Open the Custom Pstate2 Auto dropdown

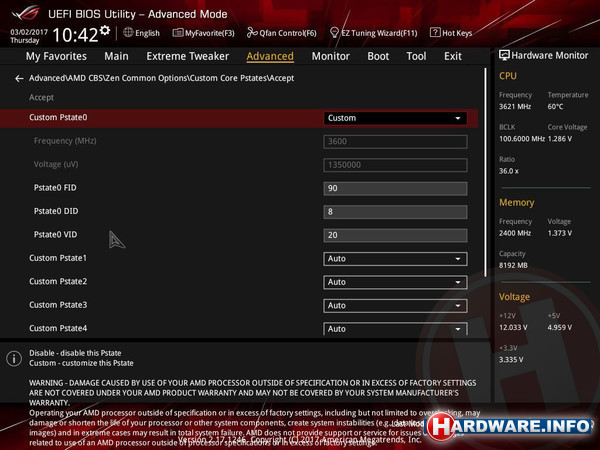(395, 282)
